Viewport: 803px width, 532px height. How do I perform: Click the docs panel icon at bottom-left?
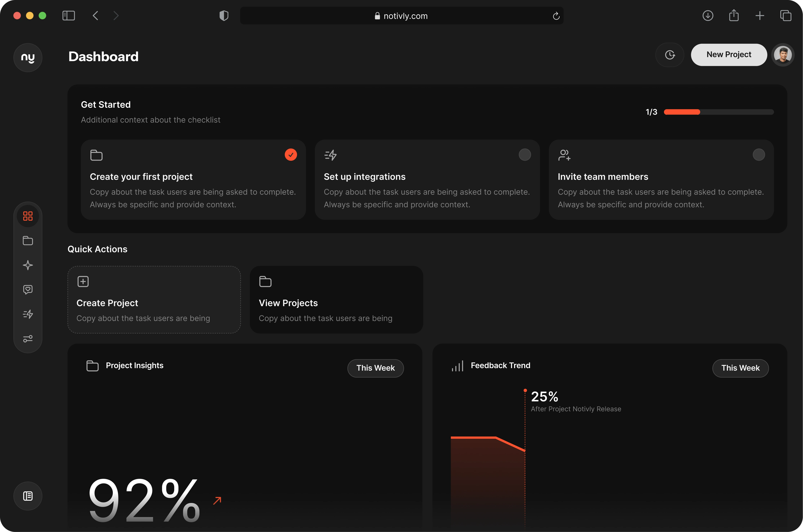click(28, 496)
